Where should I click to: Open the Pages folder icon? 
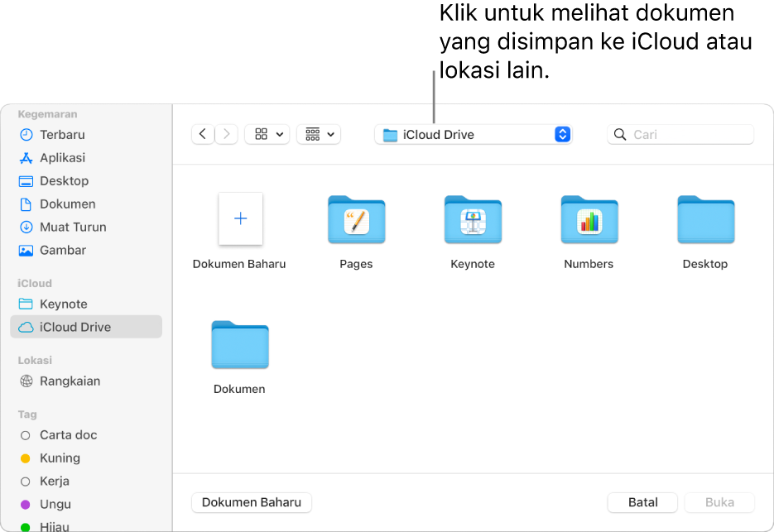pyautogui.click(x=357, y=219)
